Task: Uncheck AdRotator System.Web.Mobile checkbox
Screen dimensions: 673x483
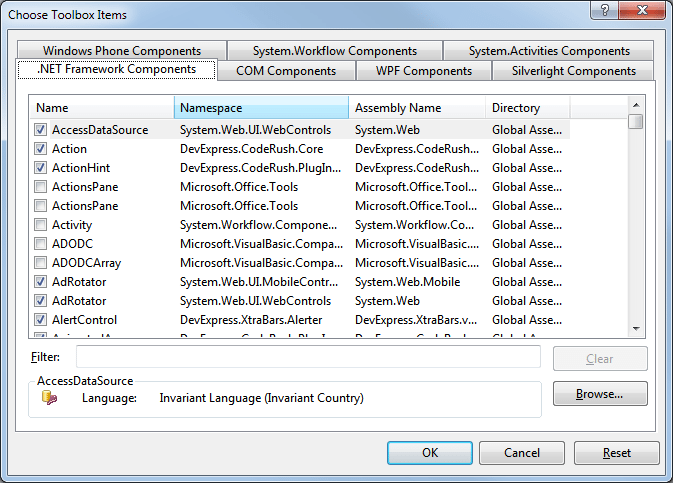Action: point(40,282)
